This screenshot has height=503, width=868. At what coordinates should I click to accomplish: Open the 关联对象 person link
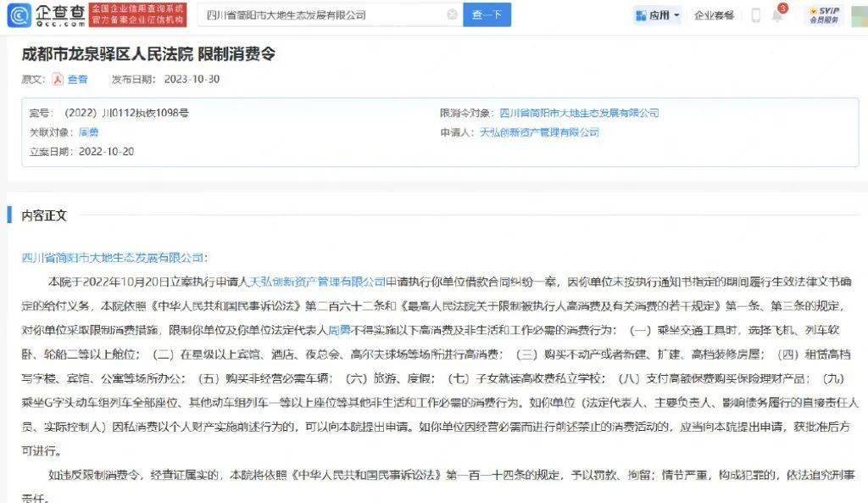(88, 132)
